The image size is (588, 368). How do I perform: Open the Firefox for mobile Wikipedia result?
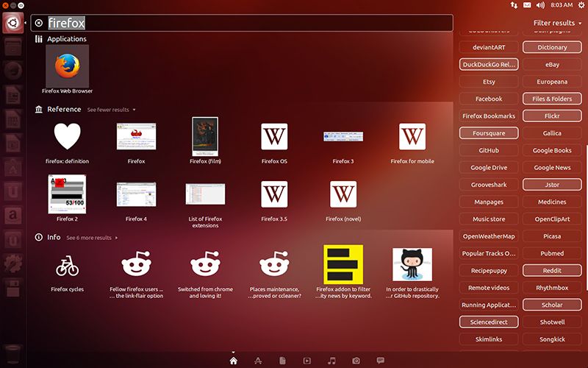(x=412, y=137)
